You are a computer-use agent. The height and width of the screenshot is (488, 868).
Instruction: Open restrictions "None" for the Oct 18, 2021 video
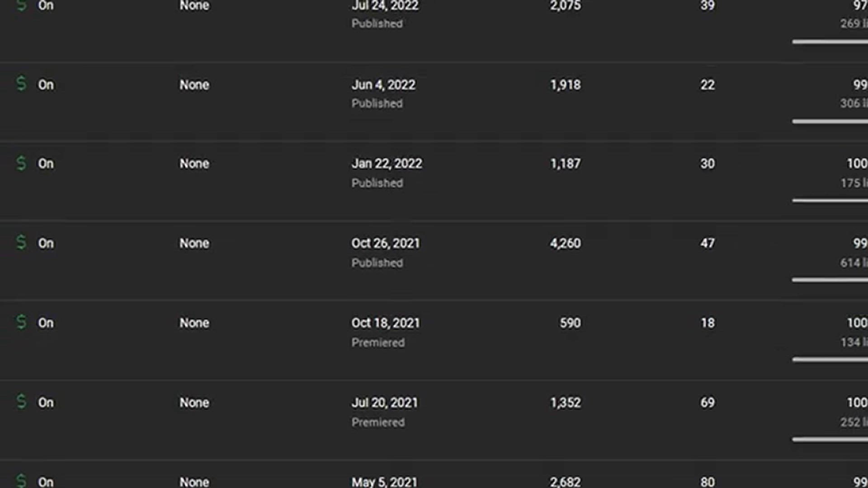pos(194,323)
